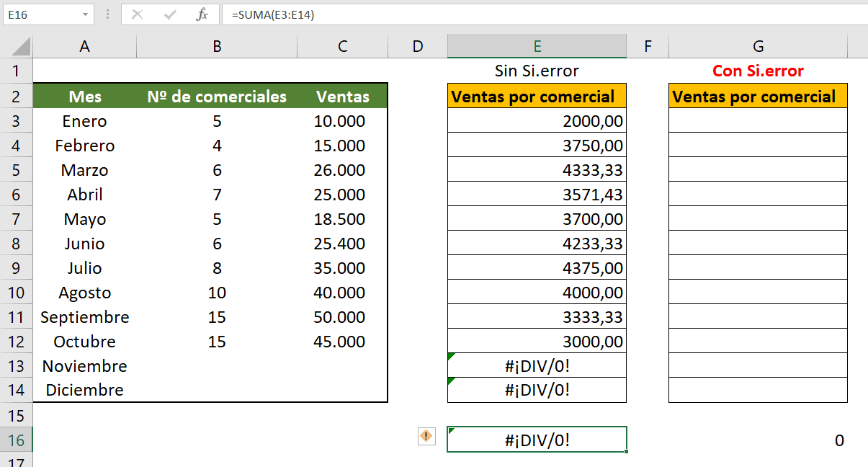Select the column G header
Screen dimensions: 868x467
point(758,47)
